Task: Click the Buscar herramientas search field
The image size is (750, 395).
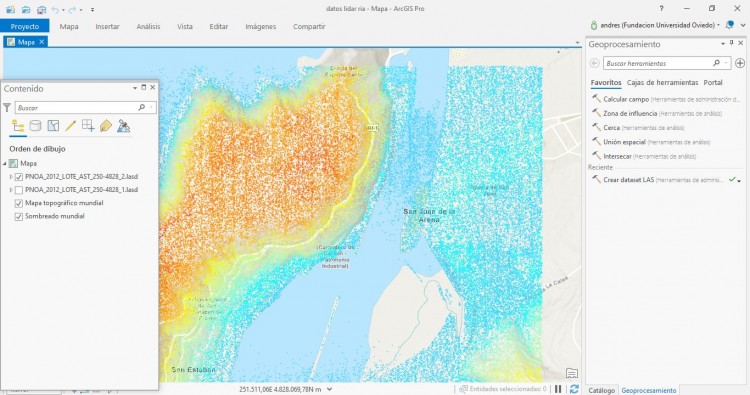Action: [659, 63]
